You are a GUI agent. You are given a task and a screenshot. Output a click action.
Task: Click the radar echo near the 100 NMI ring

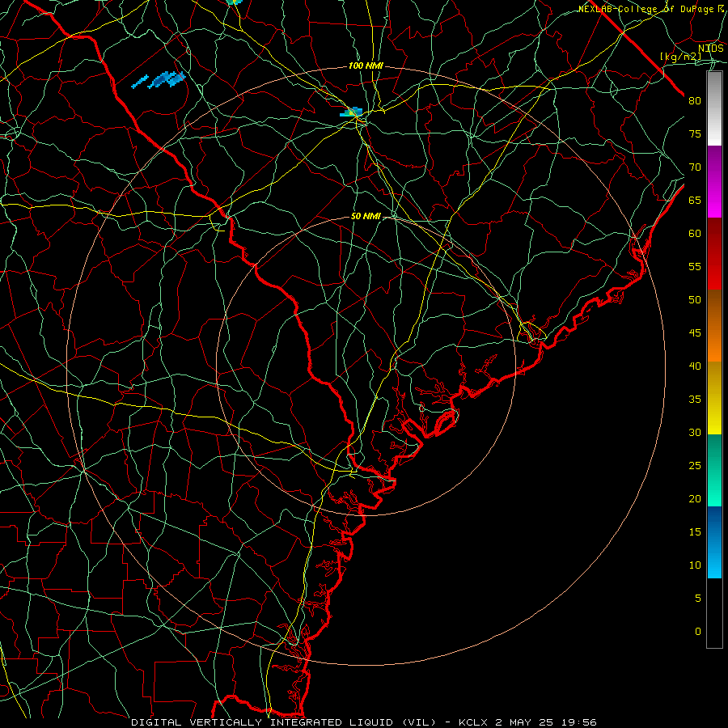click(x=352, y=112)
